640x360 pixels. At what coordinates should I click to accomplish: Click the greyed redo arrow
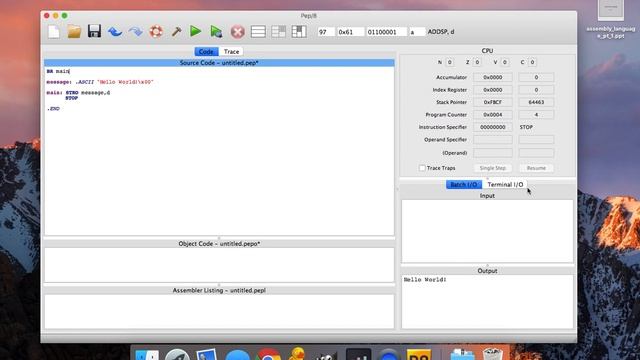point(136,32)
